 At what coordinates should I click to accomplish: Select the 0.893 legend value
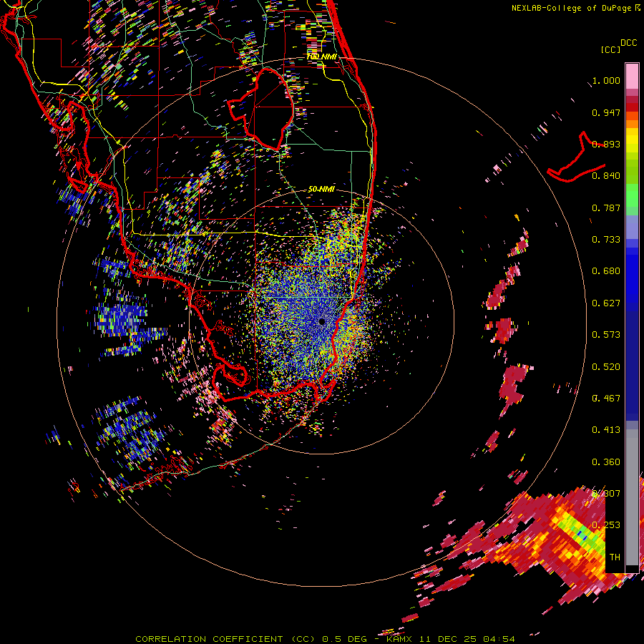(606, 144)
